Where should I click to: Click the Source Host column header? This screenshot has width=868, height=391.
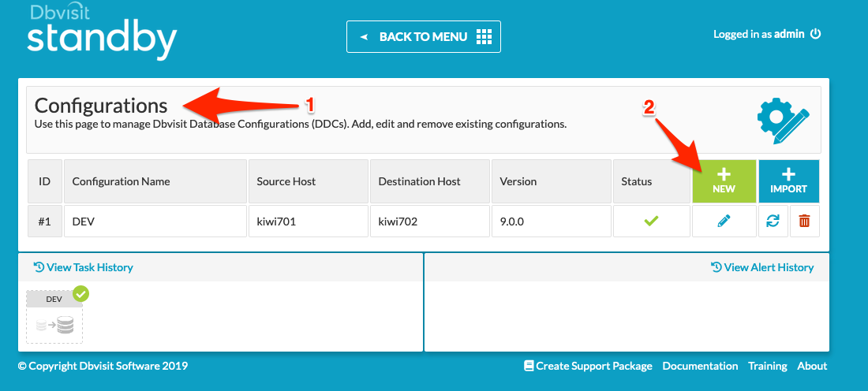pos(309,181)
